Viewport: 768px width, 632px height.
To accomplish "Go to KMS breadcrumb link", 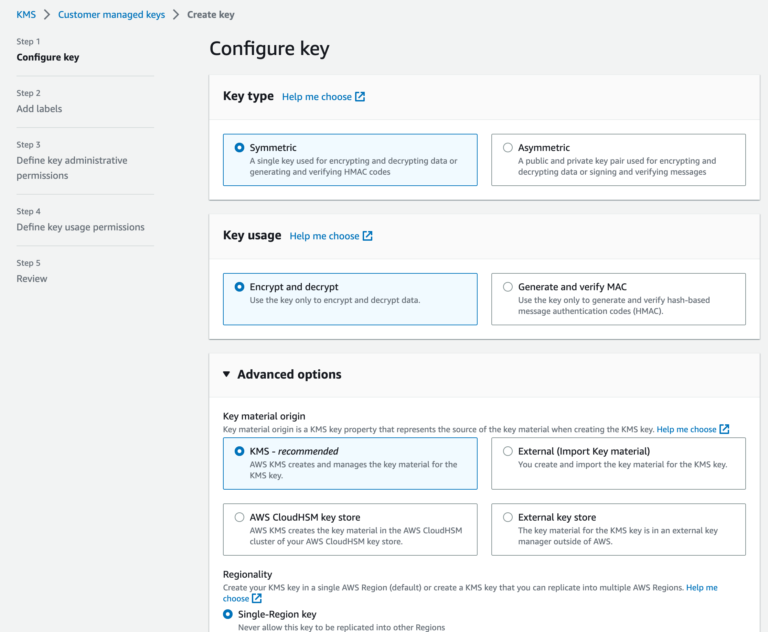I will [x=26, y=15].
